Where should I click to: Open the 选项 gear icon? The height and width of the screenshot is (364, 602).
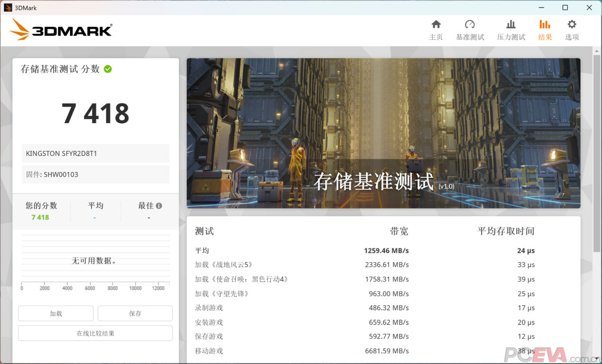coord(572,25)
